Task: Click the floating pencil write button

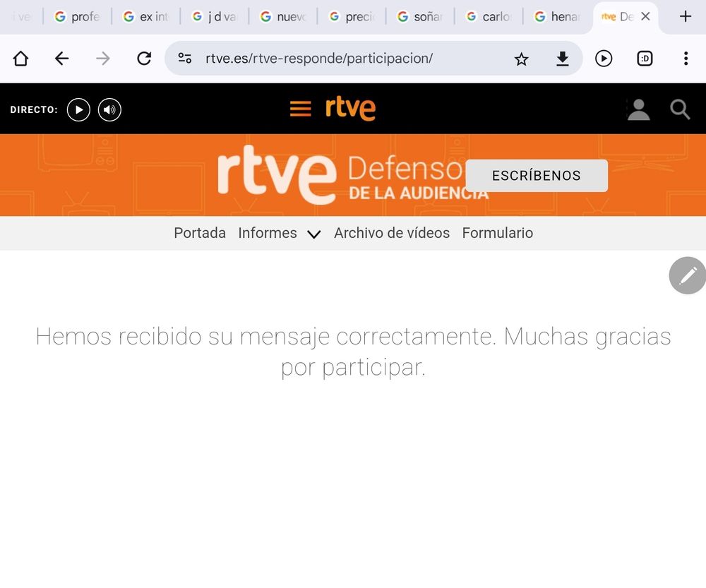Action: [688, 275]
